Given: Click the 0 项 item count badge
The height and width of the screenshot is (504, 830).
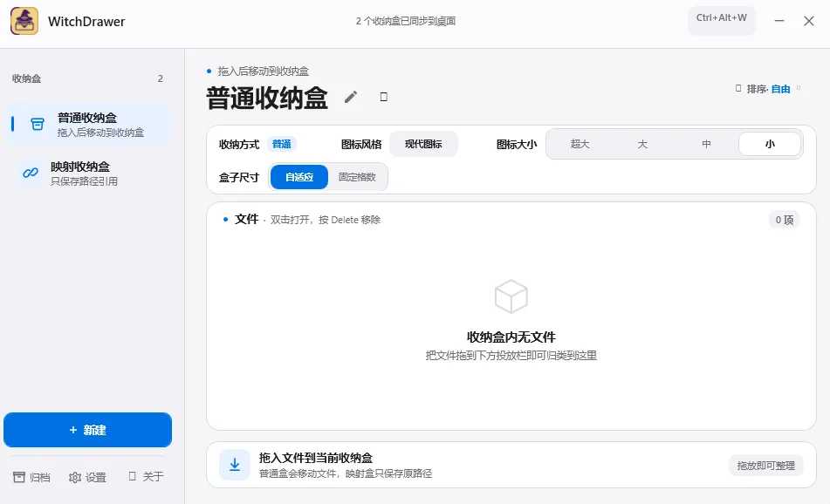Looking at the screenshot, I should 785,220.
